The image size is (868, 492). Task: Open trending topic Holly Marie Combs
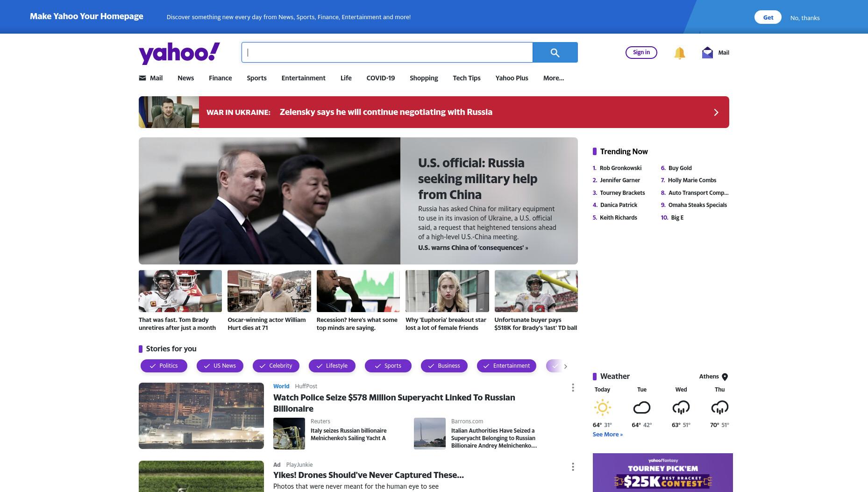[692, 180]
